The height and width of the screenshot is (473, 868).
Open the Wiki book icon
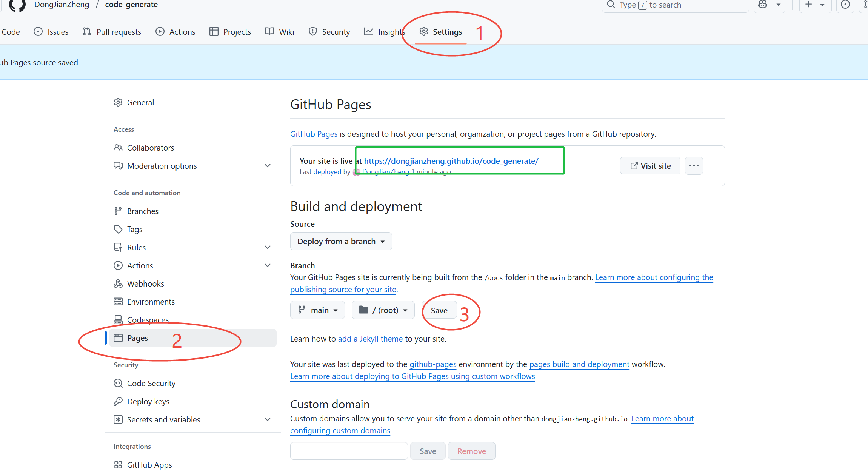269,32
